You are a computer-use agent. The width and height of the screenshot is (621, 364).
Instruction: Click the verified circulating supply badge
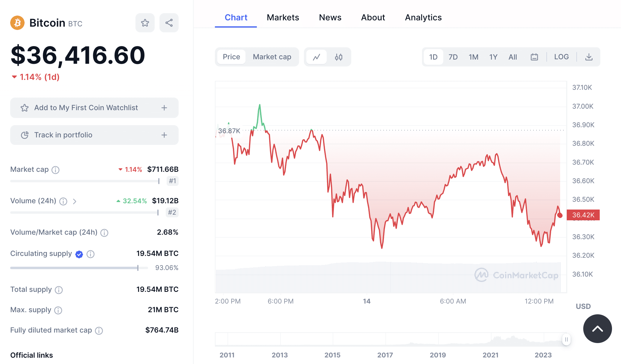79,254
